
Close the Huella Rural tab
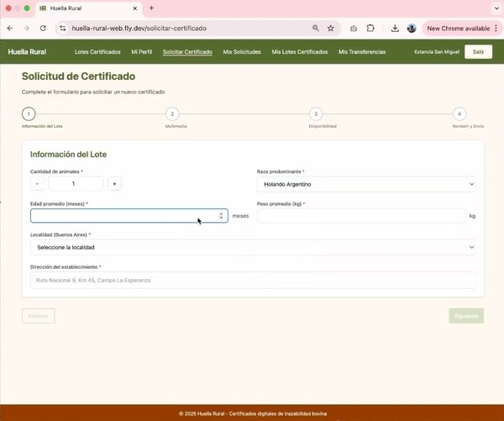(x=135, y=8)
